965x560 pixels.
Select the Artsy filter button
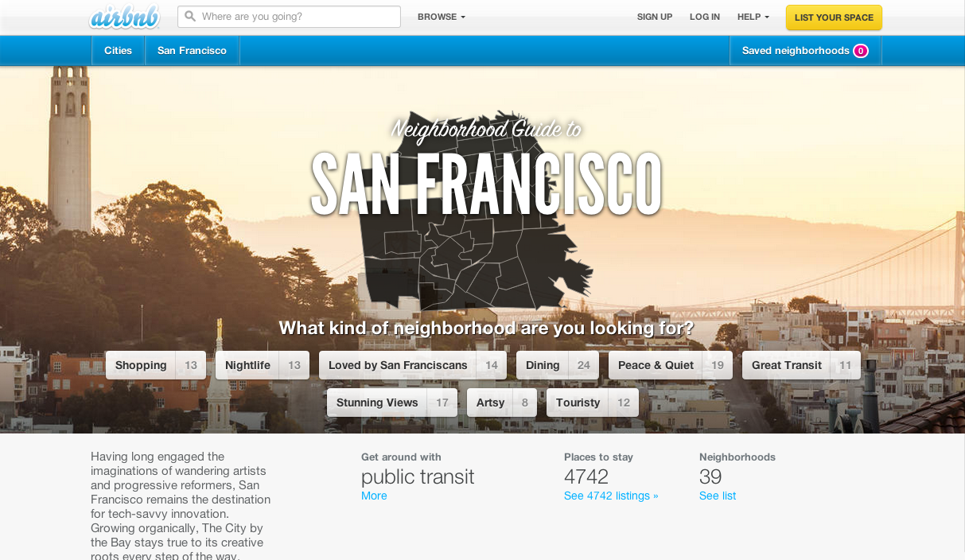502,402
